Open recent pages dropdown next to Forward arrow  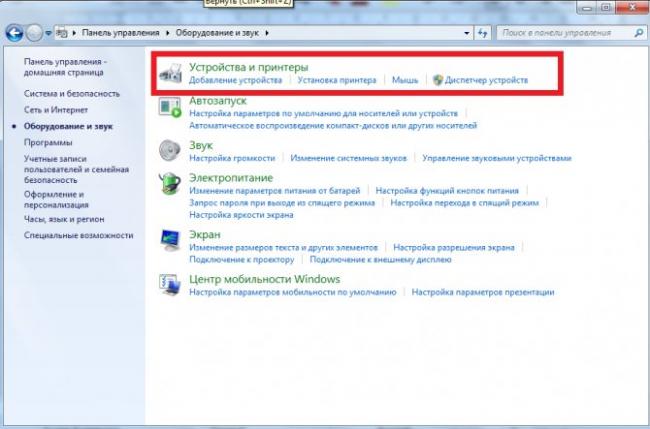coord(48,33)
